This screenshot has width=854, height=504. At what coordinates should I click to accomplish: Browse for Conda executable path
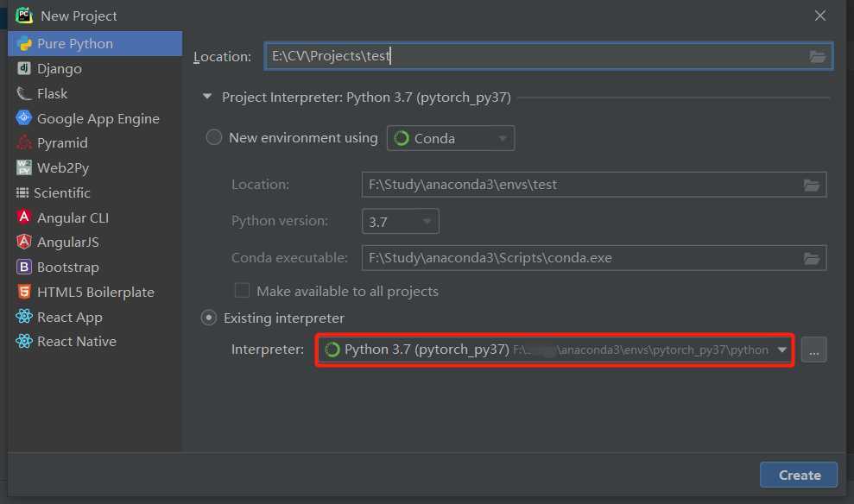coord(812,259)
